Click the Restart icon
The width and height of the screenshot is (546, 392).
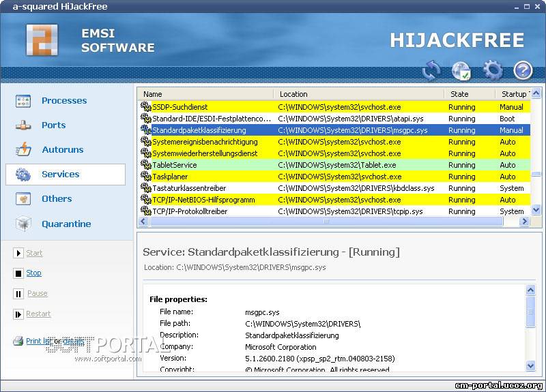pos(18,314)
